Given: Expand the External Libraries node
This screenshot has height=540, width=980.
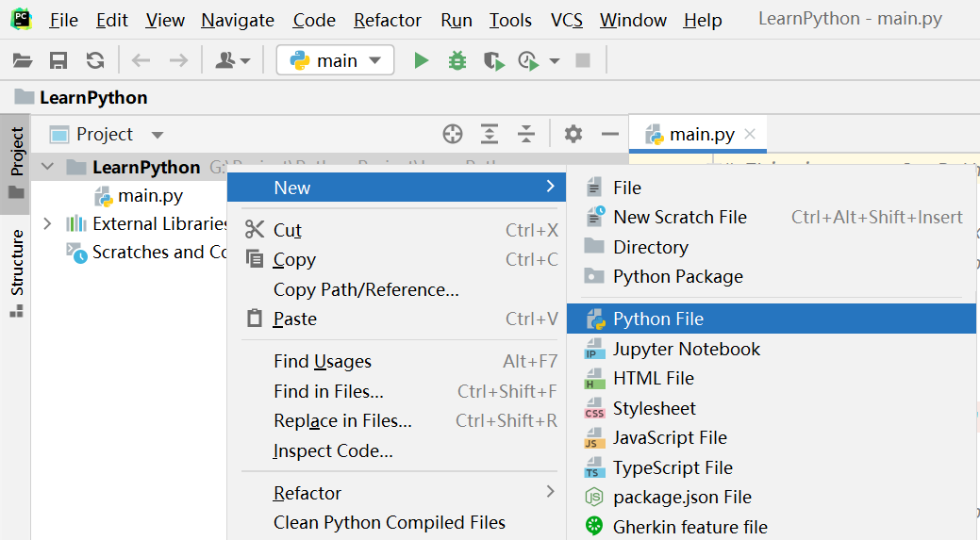Looking at the screenshot, I should point(47,224).
